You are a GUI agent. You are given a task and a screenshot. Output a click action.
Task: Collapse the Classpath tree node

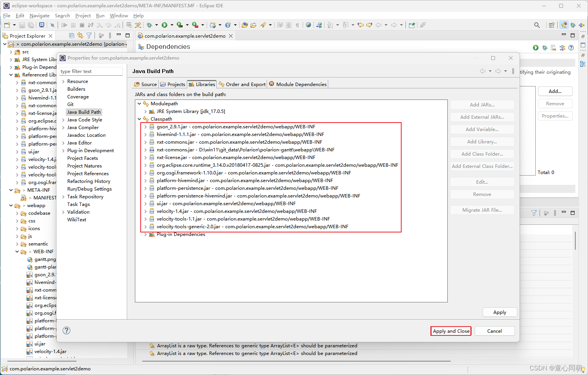140,119
